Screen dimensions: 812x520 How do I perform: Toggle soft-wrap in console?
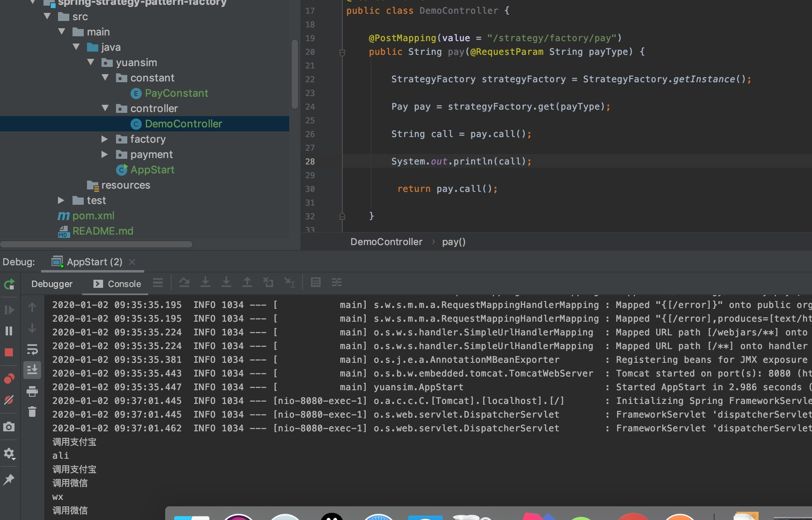tap(32, 349)
